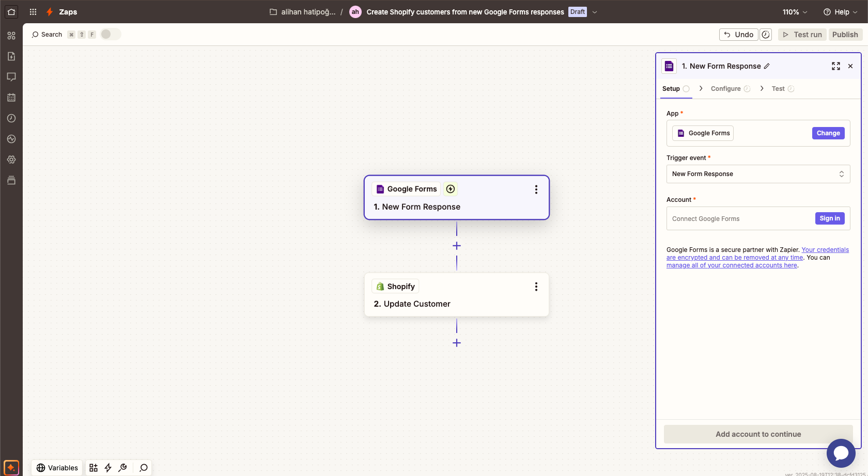Open the Trigger event dropdown
Screen dimensions: 868x476
tap(758, 174)
